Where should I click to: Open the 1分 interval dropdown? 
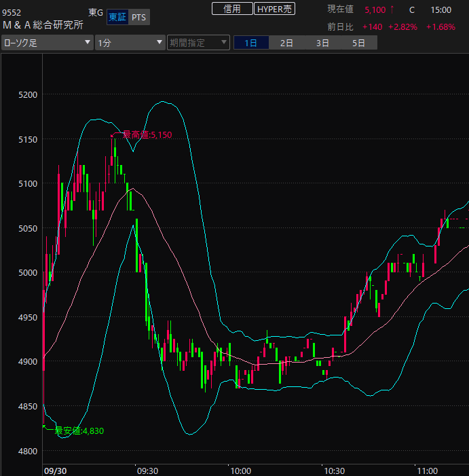tap(130, 43)
